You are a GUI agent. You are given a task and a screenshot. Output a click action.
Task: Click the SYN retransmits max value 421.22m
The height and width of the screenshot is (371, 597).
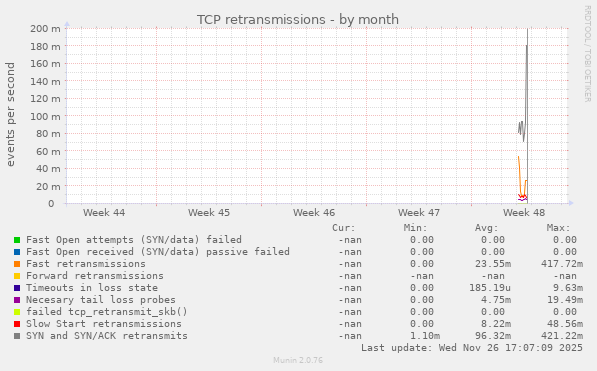click(x=562, y=336)
